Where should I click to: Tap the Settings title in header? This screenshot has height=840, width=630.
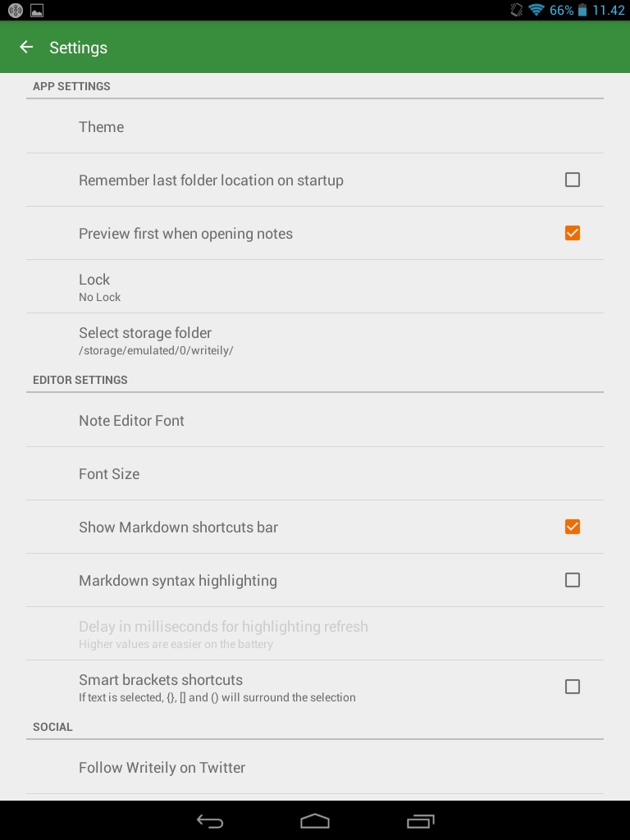tap(78, 48)
